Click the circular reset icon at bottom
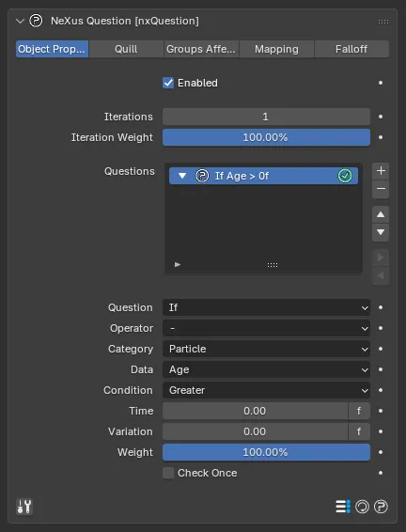Viewport: 406px width, 532px height. (x=362, y=507)
